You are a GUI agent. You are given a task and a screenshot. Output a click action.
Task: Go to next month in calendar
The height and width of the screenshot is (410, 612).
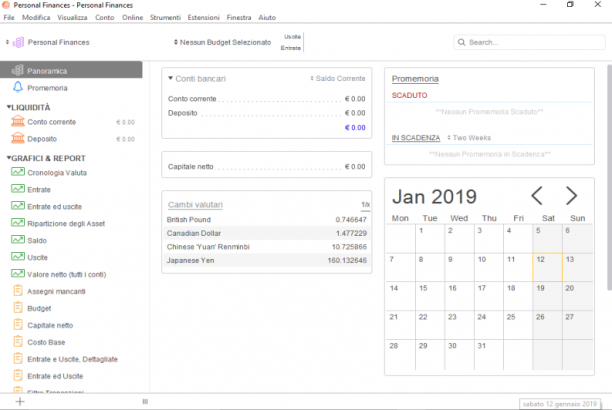point(571,196)
